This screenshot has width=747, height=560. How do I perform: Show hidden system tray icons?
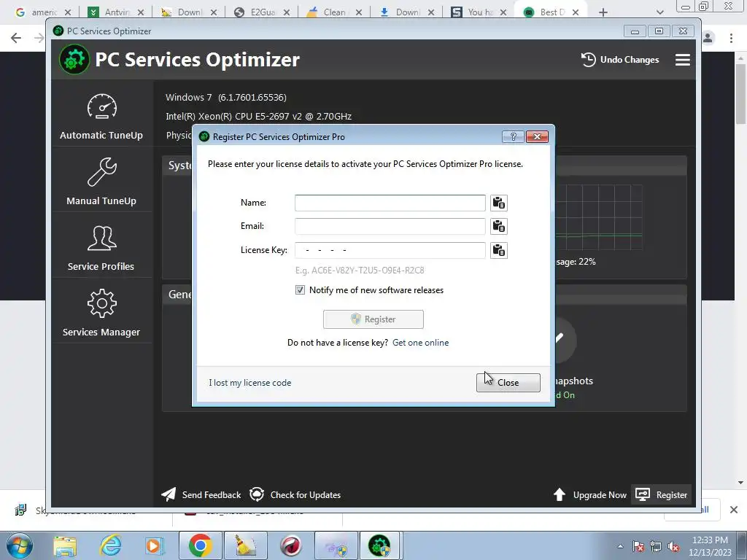click(x=620, y=546)
